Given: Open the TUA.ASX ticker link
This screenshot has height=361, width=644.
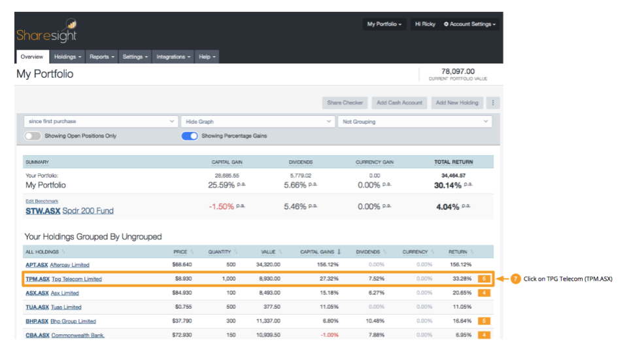Looking at the screenshot, I should coord(37,307).
